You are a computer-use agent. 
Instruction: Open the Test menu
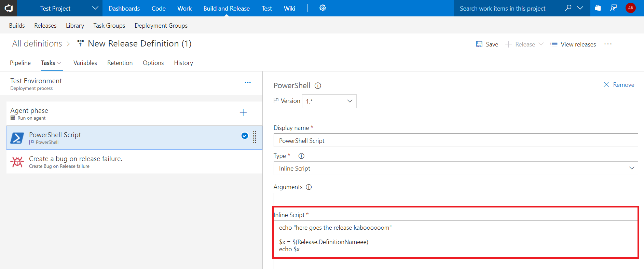click(x=267, y=8)
